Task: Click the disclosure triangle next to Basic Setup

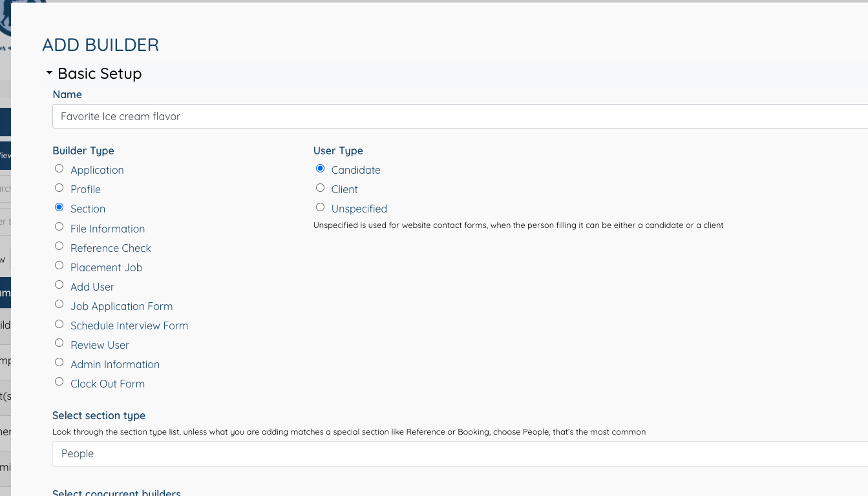Action: coord(48,73)
